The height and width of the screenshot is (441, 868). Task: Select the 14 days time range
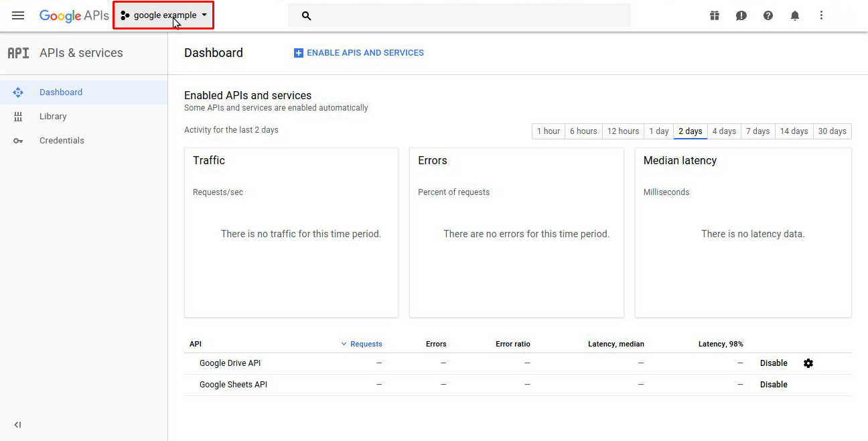[794, 131]
